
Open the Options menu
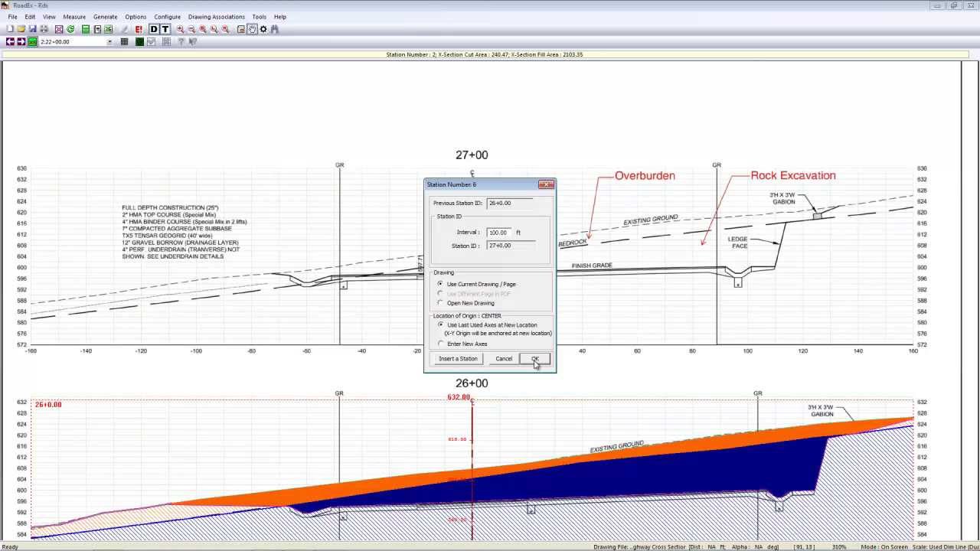click(x=136, y=17)
